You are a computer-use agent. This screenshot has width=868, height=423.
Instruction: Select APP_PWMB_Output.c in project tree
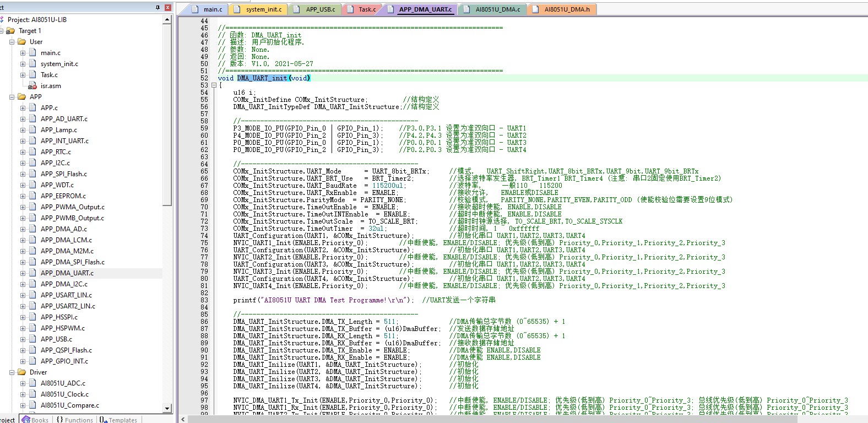[x=72, y=218]
